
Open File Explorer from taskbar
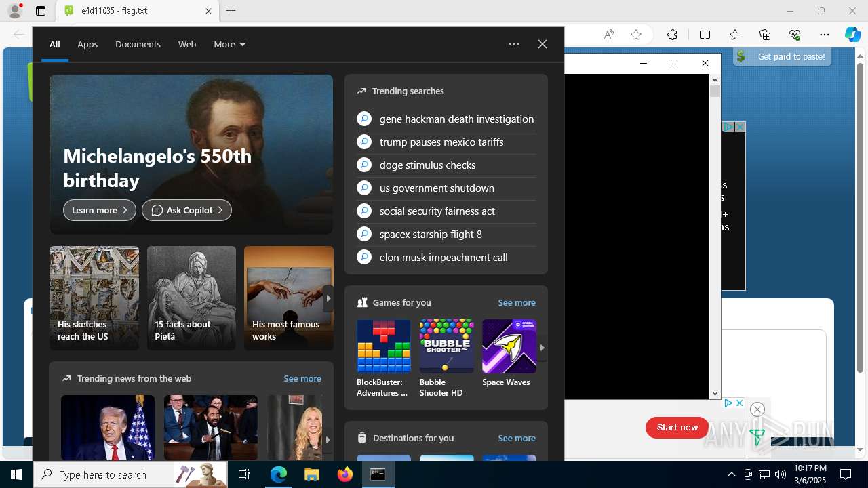point(311,474)
